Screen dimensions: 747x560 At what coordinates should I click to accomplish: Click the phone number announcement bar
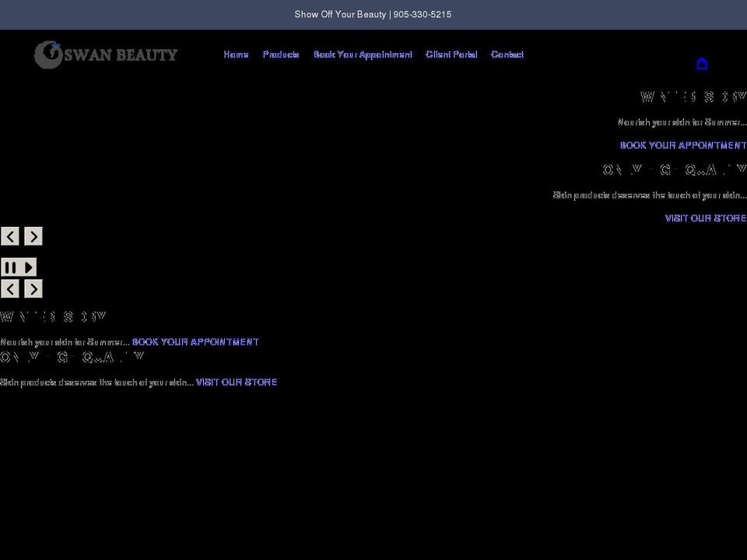[373, 15]
